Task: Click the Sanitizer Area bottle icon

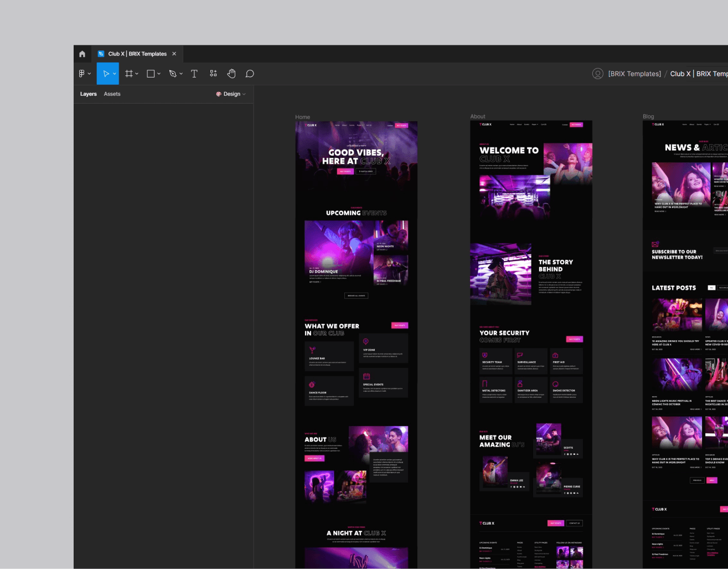Action: click(x=520, y=383)
